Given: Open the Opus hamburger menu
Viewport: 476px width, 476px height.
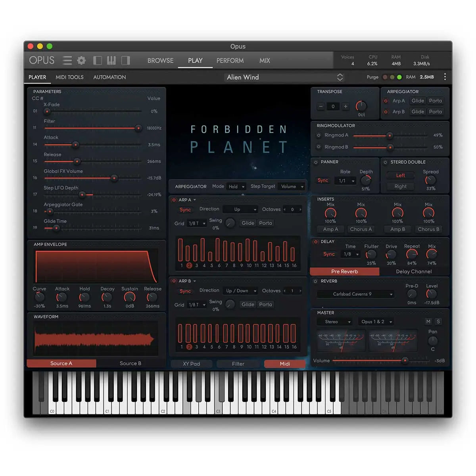Looking at the screenshot, I should [x=67, y=60].
